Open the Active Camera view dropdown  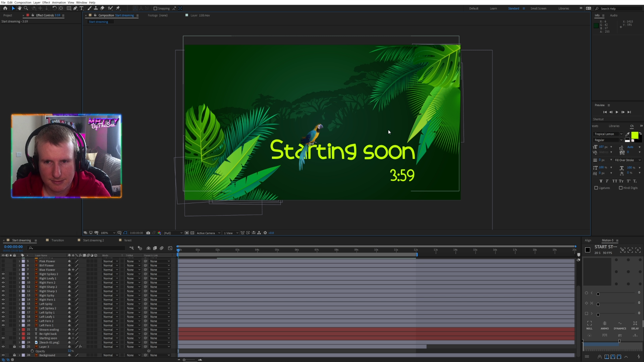[208, 233]
